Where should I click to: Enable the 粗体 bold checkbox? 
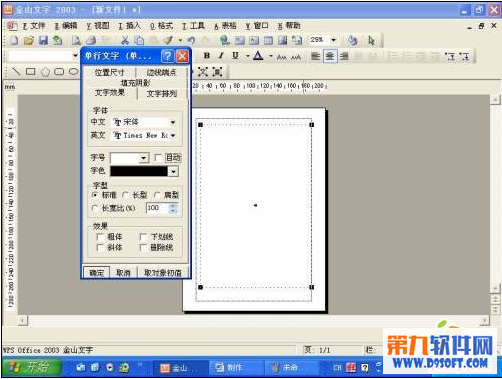(100, 237)
